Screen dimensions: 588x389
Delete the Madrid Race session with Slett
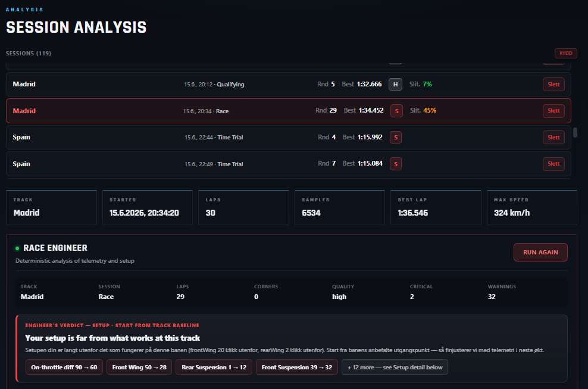pyautogui.click(x=553, y=111)
